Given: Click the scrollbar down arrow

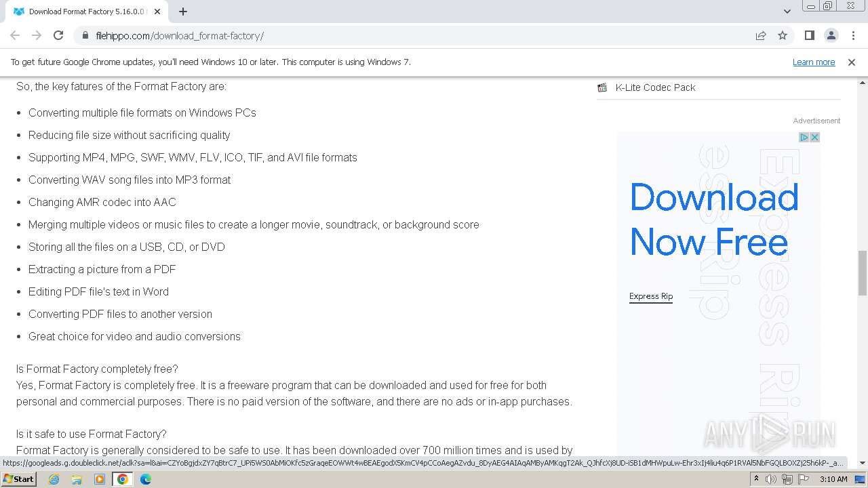Looking at the screenshot, I should 863,463.
